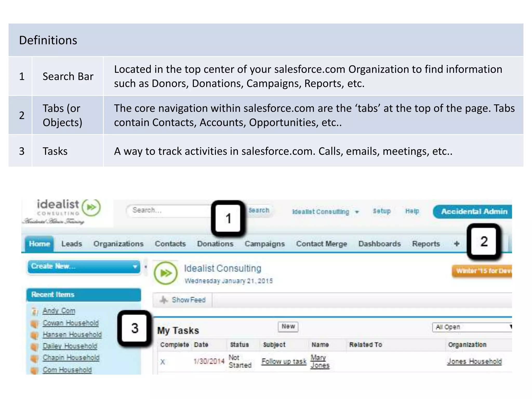Image resolution: width=532 pixels, height=399 pixels.
Task: Open the Dailey Household recent item
Action: point(70,347)
